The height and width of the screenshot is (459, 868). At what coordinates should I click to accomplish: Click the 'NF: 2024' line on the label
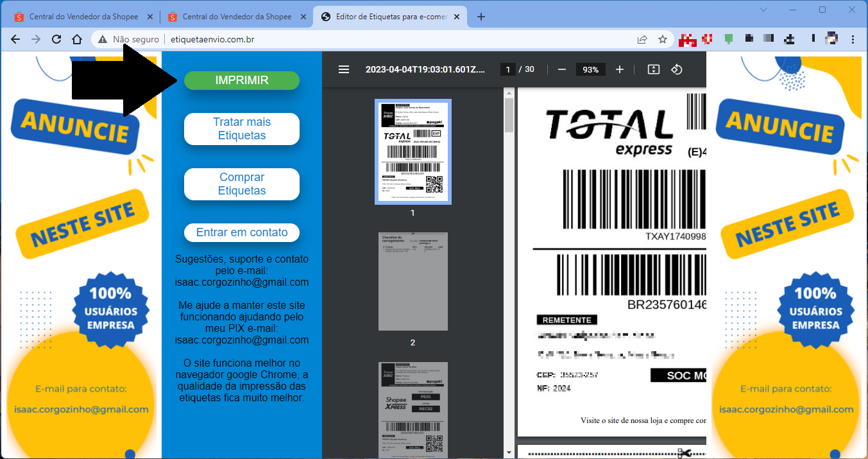point(554,388)
